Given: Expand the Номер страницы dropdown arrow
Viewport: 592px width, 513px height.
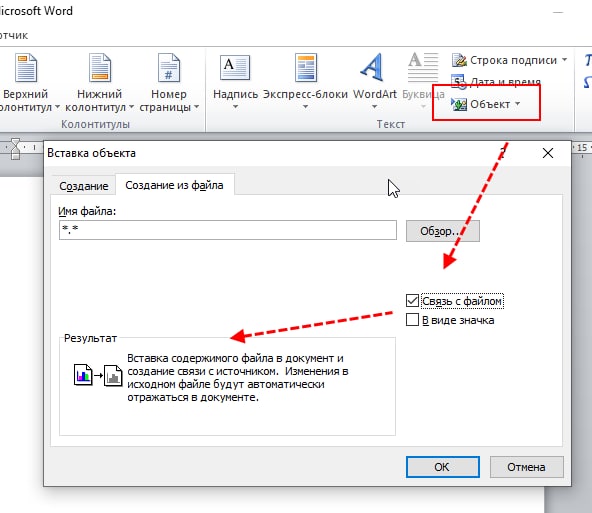Looking at the screenshot, I should [x=197, y=107].
